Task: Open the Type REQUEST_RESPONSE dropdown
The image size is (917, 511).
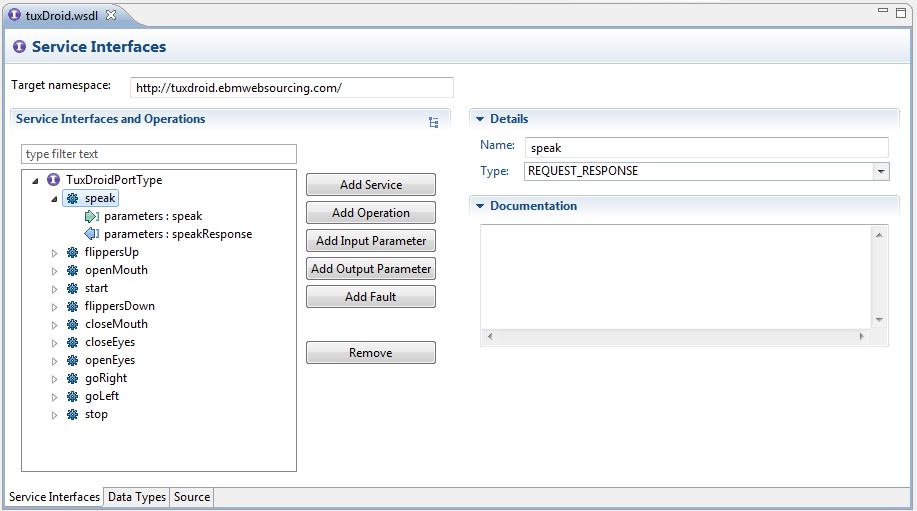Action: (x=880, y=171)
